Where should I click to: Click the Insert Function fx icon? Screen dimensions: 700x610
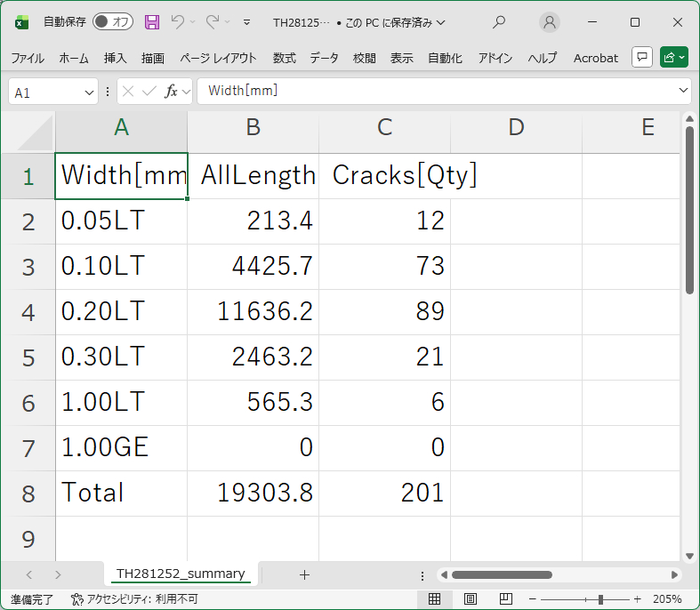coord(171,92)
